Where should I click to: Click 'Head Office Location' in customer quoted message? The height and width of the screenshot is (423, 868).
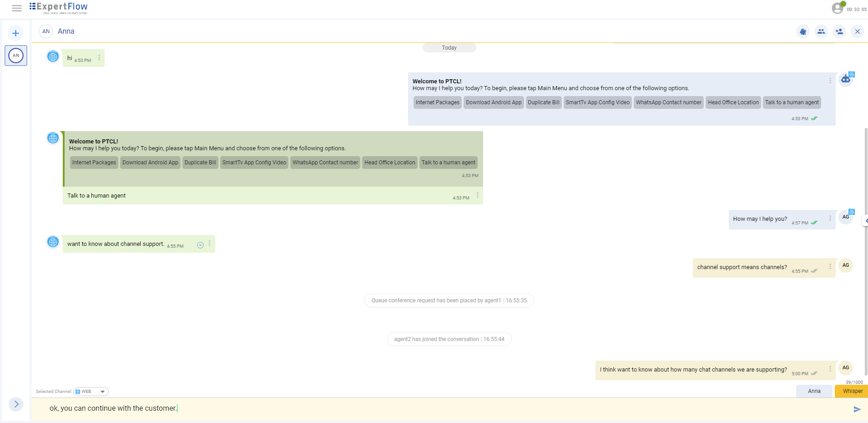(x=389, y=163)
